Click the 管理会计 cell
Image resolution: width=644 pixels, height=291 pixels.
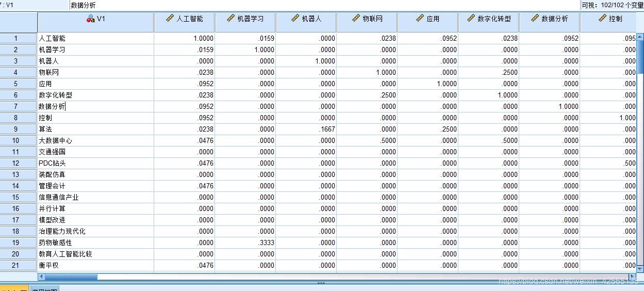click(x=96, y=186)
